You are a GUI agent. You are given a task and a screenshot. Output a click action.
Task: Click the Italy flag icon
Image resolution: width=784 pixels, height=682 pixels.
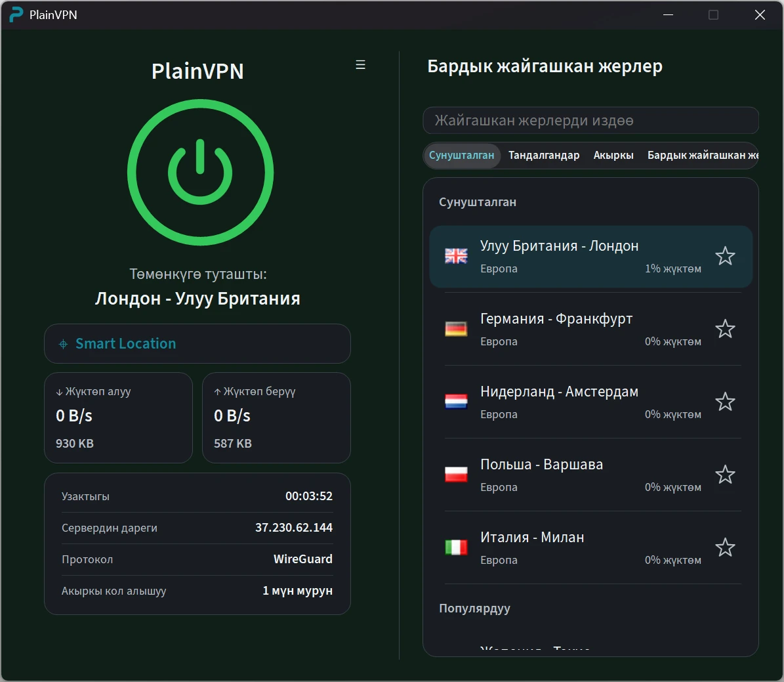(x=456, y=547)
